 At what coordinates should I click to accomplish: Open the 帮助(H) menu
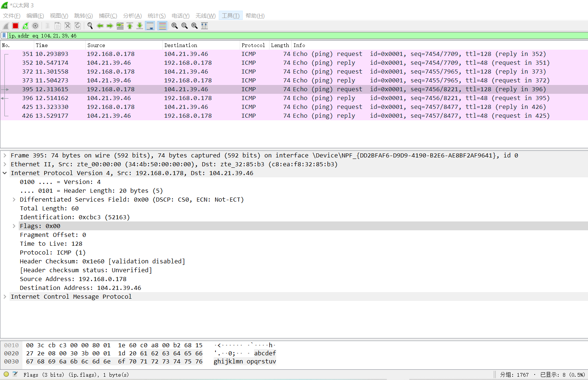(x=255, y=16)
